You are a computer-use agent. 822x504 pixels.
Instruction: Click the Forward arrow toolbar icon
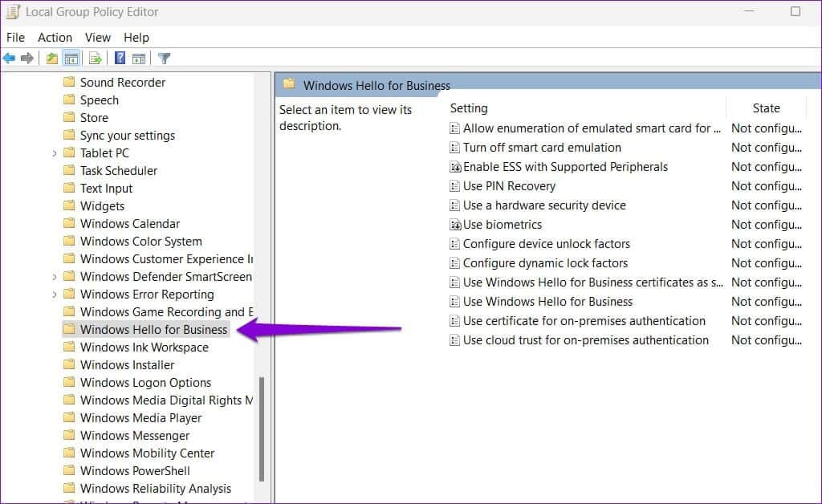[26, 58]
